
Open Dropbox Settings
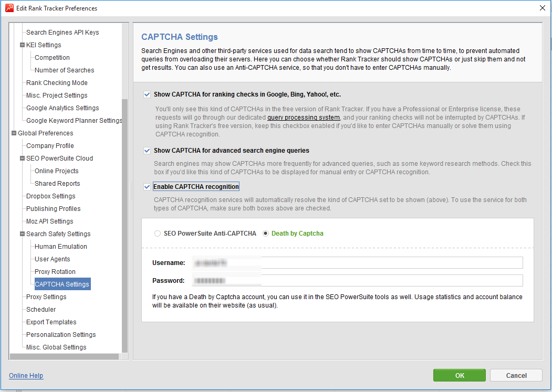click(51, 196)
